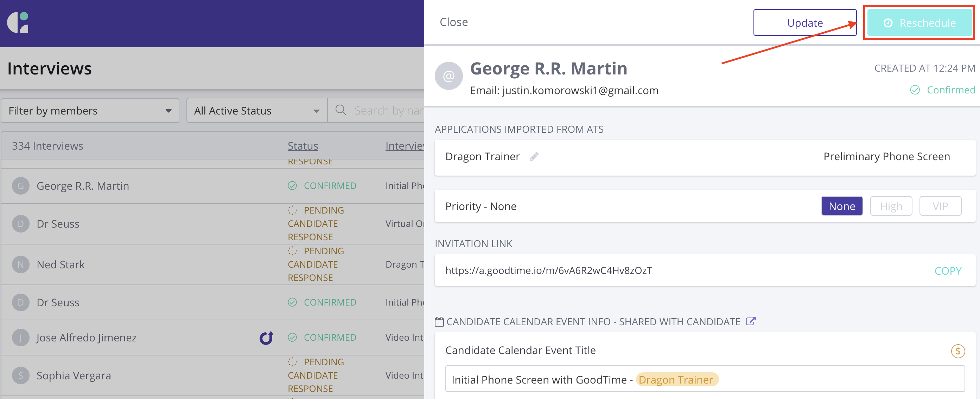Click the G avatar for George R.R. Martin row

pyautogui.click(x=20, y=186)
